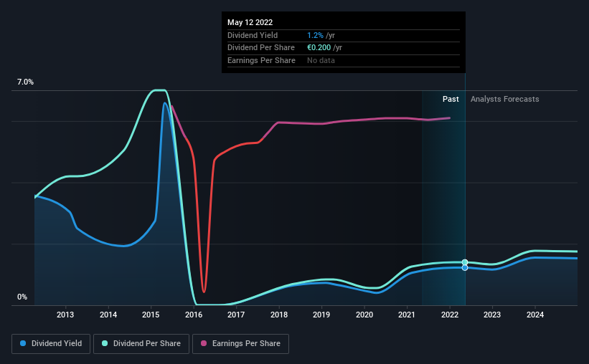Click the pink Earnings Per Share legend dot
The height and width of the screenshot is (364, 589).
coord(204,343)
